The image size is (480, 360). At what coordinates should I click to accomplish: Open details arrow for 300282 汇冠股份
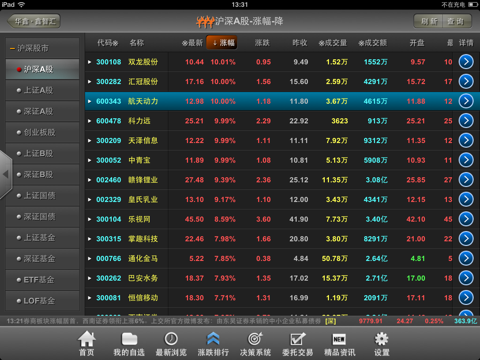click(x=466, y=81)
